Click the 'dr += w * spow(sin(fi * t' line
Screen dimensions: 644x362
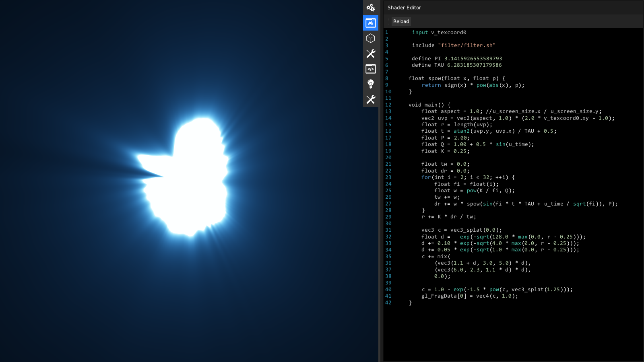[526, 204]
